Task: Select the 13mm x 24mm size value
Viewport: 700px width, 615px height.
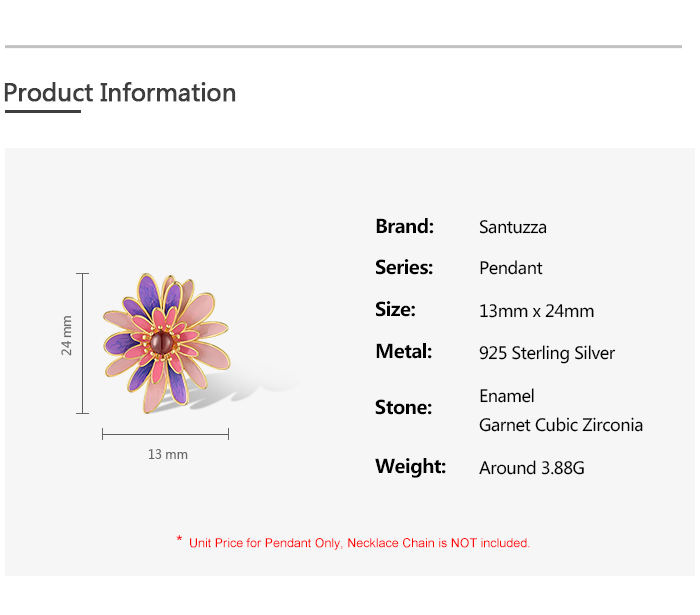Action: (536, 311)
